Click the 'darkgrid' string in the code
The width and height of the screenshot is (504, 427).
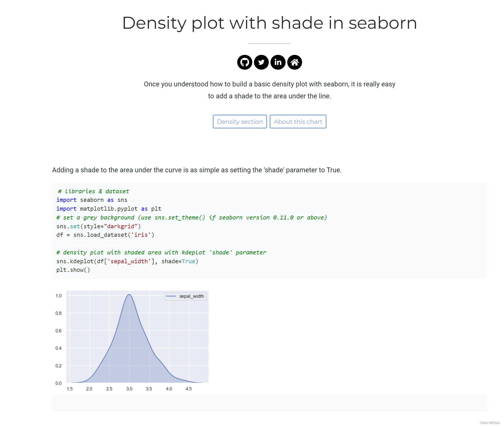point(121,226)
